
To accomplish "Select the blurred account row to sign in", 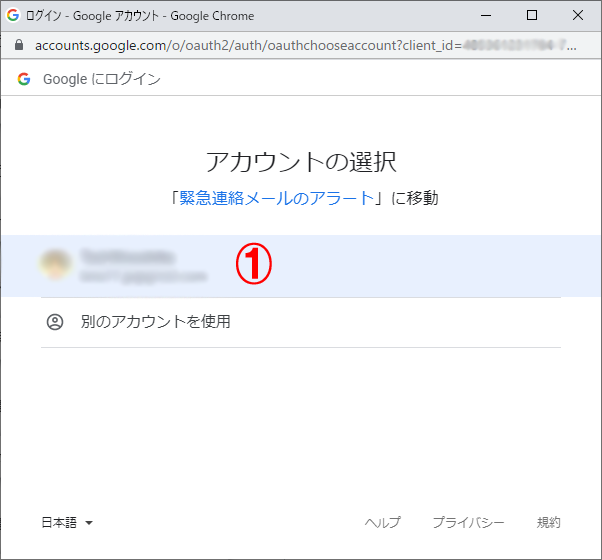I will 301,266.
